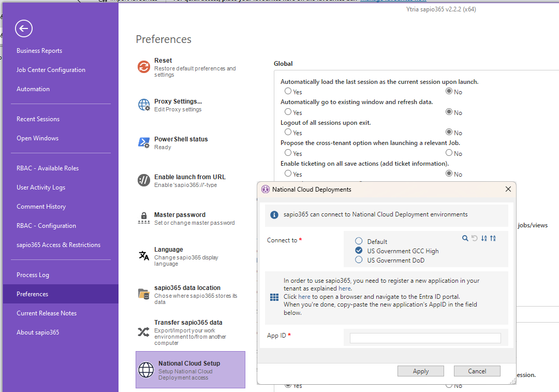Open About sapio365
The image size is (559, 392).
point(38,332)
